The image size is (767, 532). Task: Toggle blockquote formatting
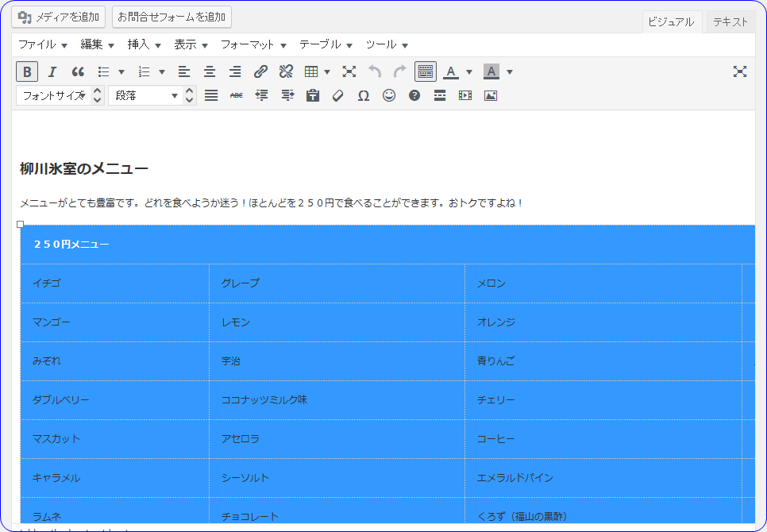pos(78,72)
